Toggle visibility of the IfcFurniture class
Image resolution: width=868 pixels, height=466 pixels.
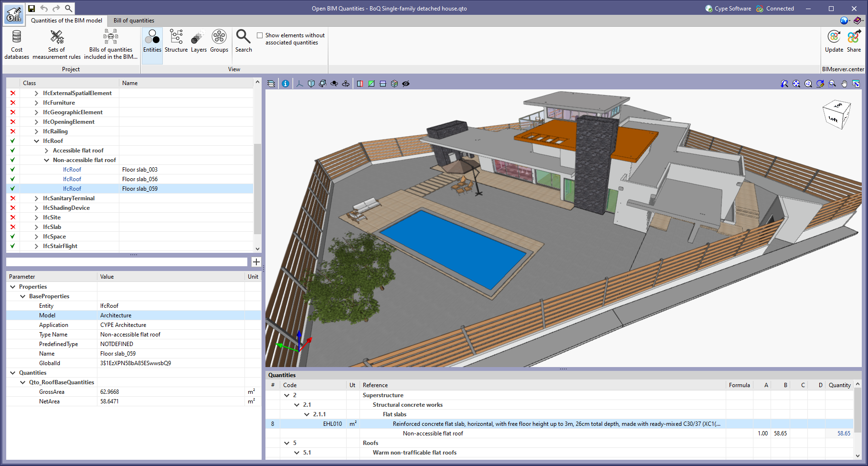[12, 102]
